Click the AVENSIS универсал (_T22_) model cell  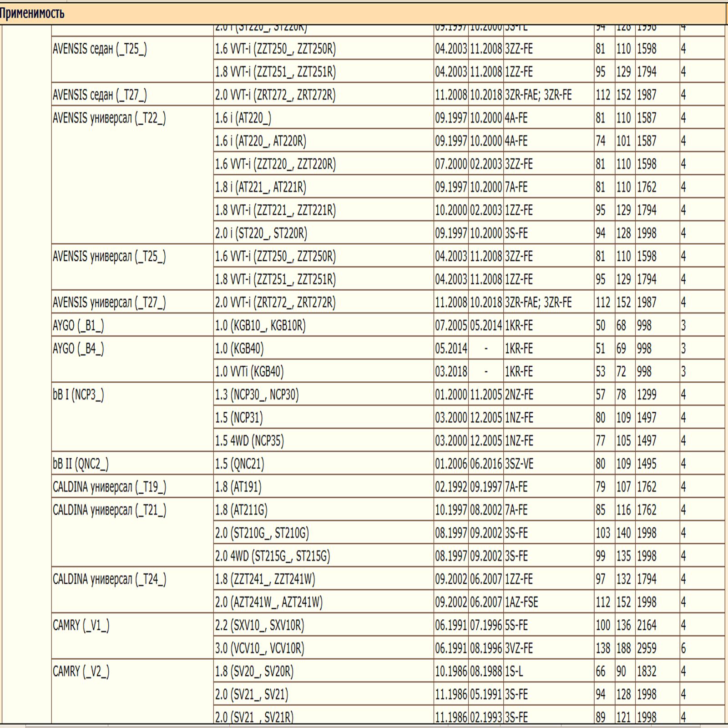(109, 118)
